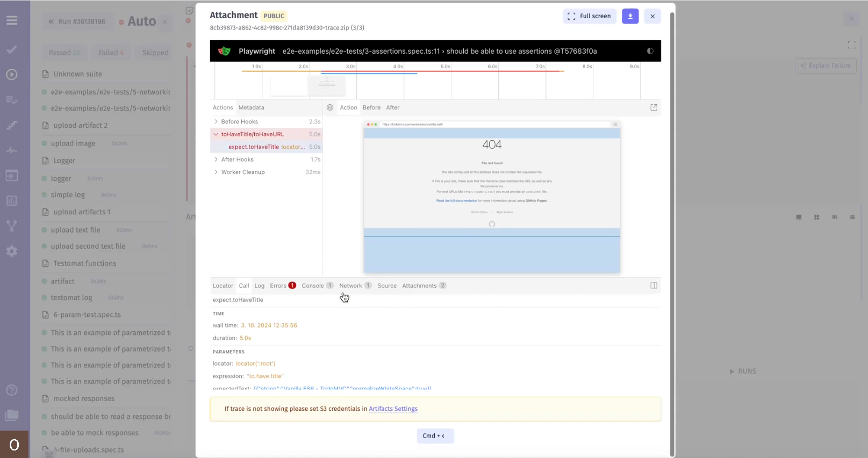Expand the background panel fullscreen icon
The height and width of the screenshot is (458, 868).
(x=851, y=45)
